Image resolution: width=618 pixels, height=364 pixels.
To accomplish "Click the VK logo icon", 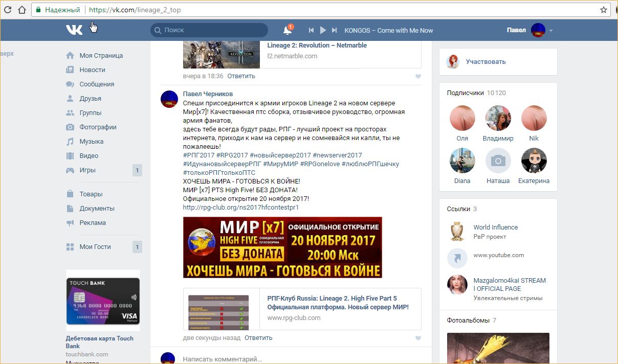I will click(x=74, y=30).
